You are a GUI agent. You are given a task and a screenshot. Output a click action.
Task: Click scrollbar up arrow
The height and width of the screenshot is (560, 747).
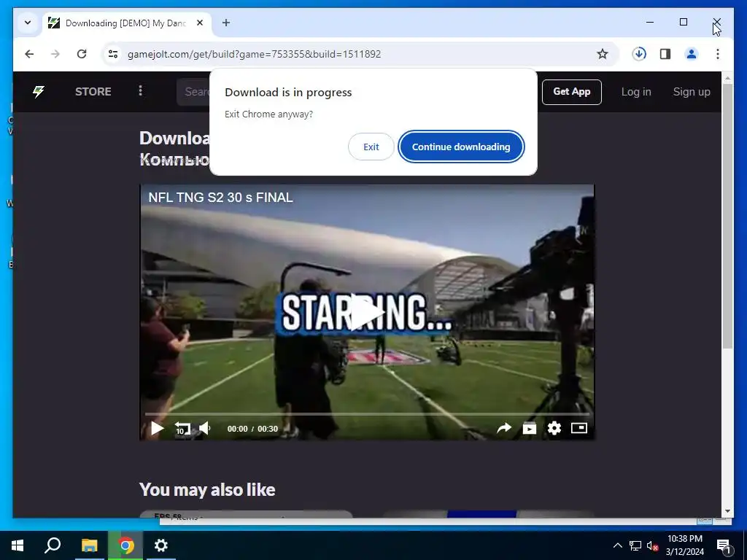coord(727,77)
